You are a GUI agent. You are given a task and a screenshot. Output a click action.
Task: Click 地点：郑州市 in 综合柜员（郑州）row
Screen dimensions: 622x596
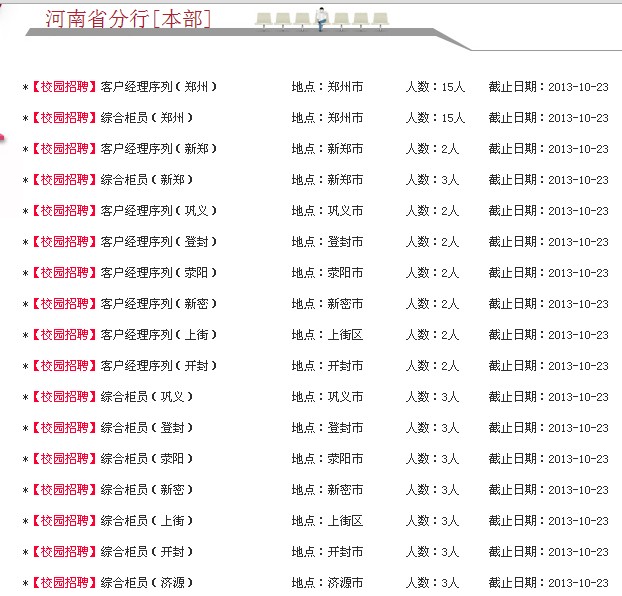click(327, 117)
